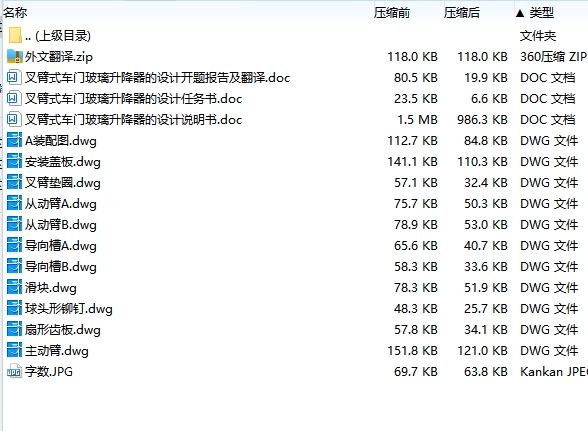The height and width of the screenshot is (431, 588).
Task: Select the .. (上级目录) entry
Action: click(x=58, y=36)
